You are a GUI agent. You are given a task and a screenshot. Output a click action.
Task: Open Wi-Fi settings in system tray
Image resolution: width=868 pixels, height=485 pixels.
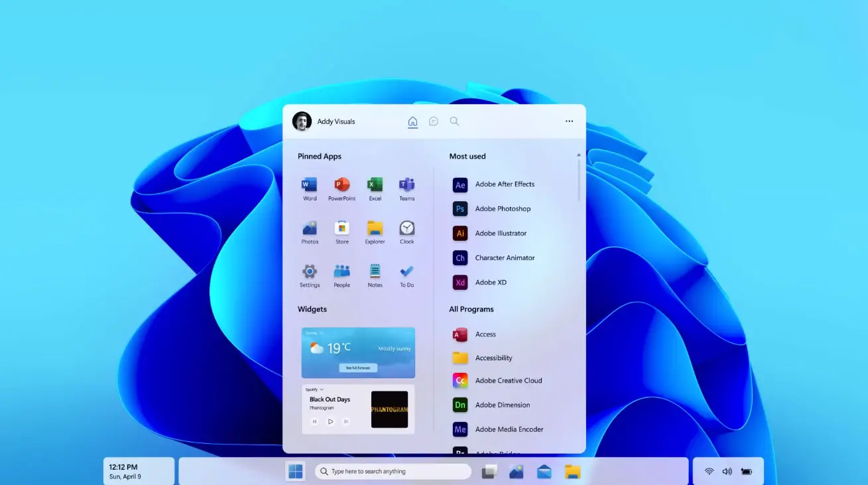click(710, 471)
